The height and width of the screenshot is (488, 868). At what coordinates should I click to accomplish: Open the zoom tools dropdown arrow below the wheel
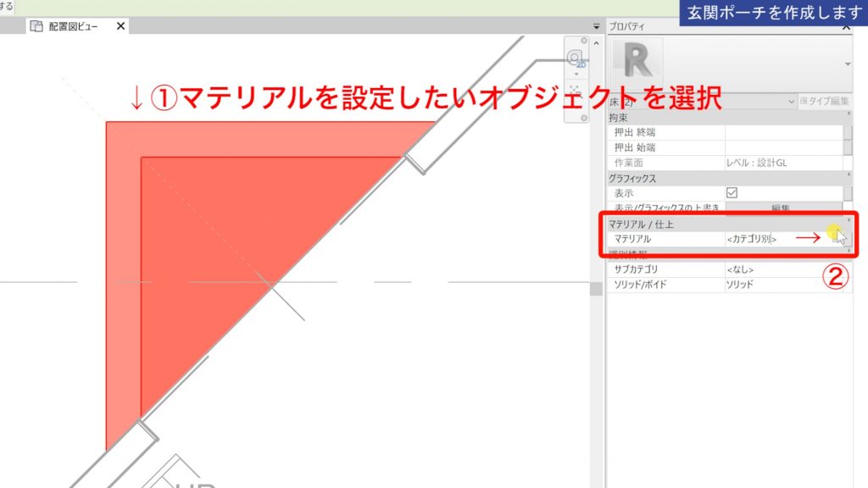576,74
